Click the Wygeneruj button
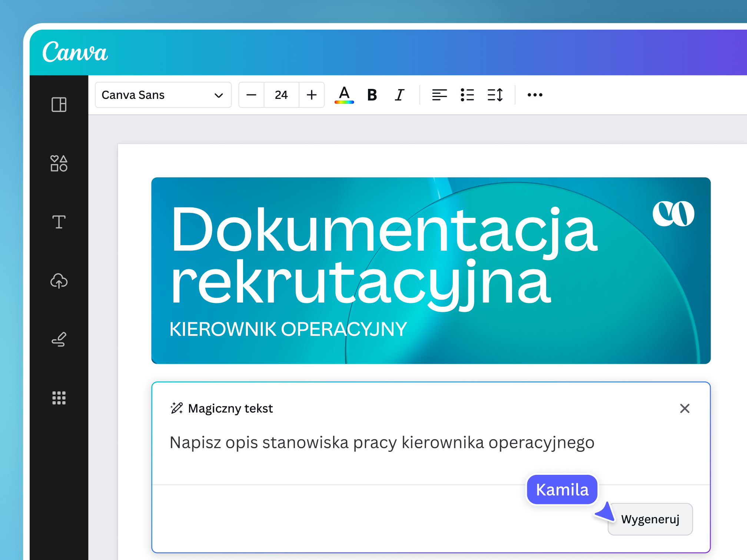747x560 pixels. (650, 519)
